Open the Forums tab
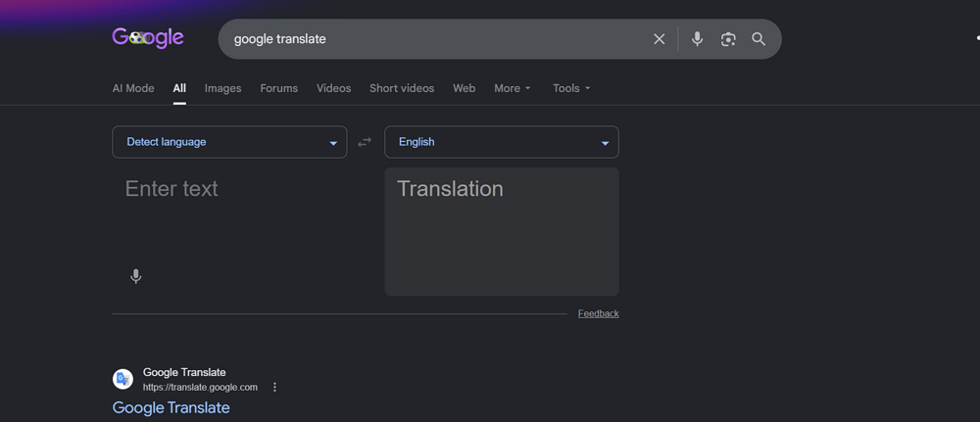Viewport: 980px width, 422px height. pos(278,89)
